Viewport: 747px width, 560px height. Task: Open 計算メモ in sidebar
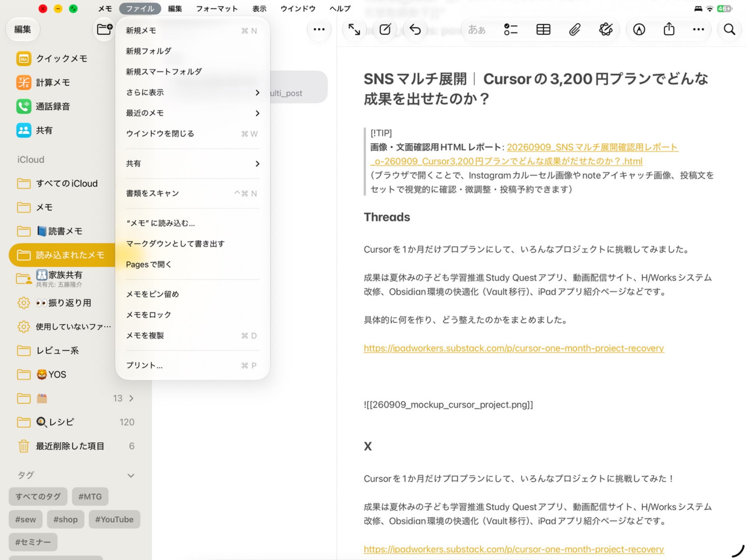tap(53, 82)
